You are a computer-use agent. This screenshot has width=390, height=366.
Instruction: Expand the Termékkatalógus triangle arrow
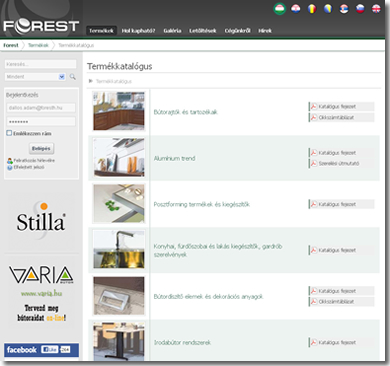pyautogui.click(x=90, y=81)
